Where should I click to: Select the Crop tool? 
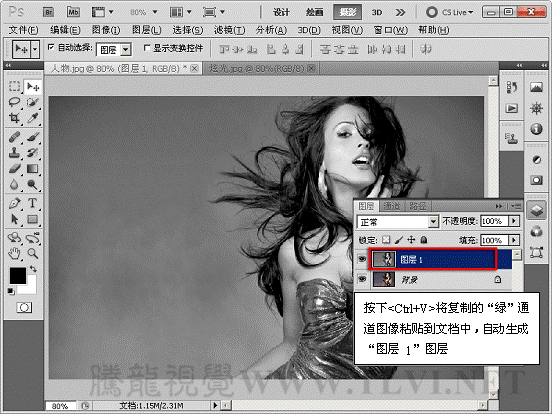point(14,118)
